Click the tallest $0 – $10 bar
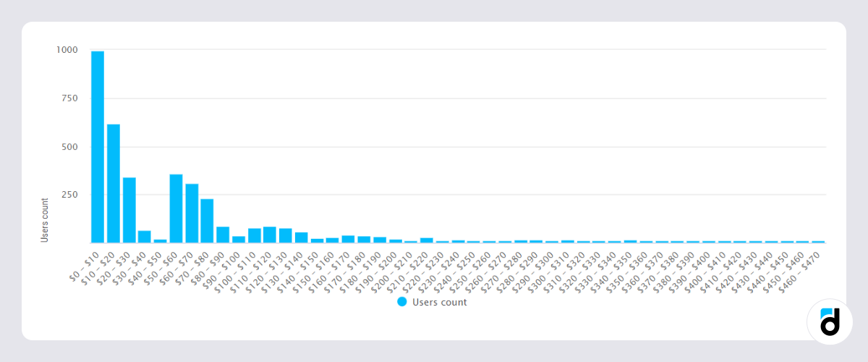 98,147
